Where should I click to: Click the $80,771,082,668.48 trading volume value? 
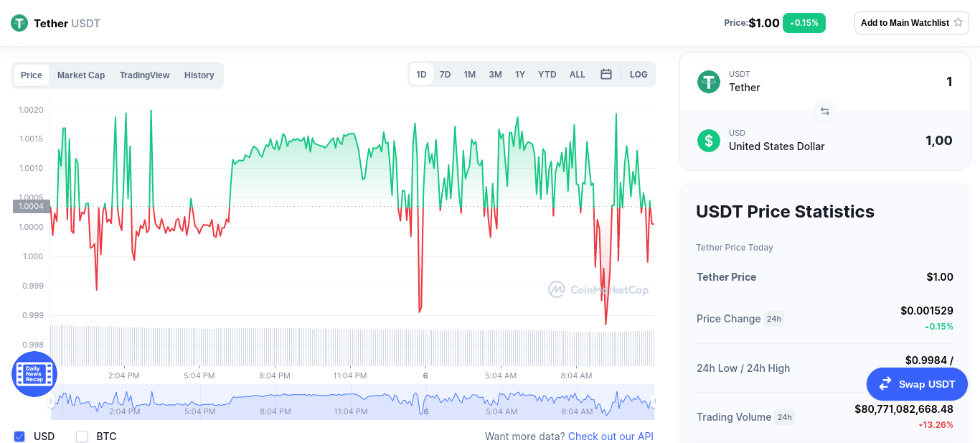point(904,409)
